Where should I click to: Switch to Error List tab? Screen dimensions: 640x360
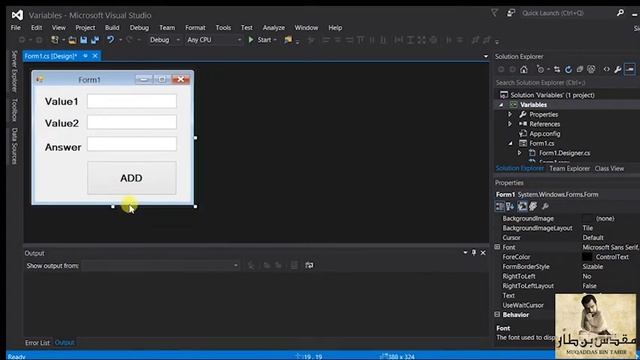click(x=37, y=343)
